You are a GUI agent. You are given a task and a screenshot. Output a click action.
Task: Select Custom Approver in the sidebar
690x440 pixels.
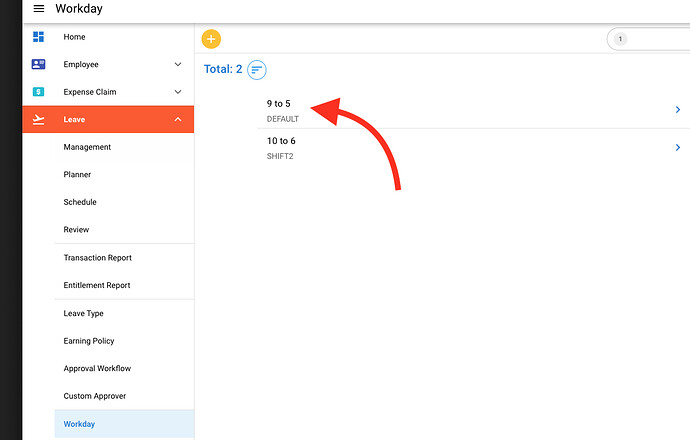95,396
